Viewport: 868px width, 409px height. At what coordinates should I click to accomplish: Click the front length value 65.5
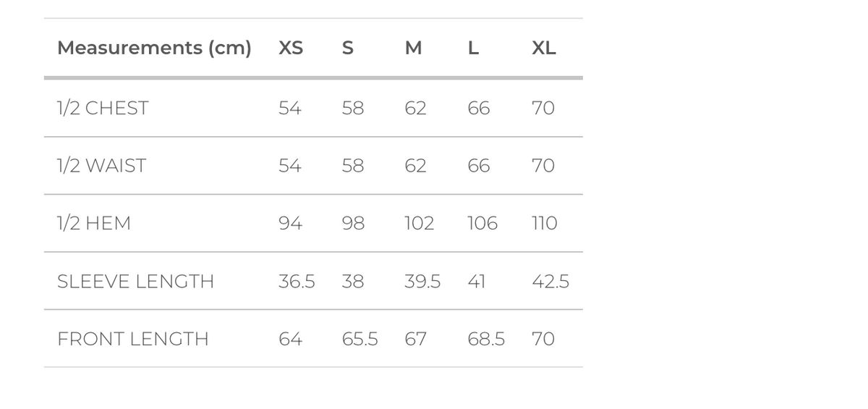359,339
